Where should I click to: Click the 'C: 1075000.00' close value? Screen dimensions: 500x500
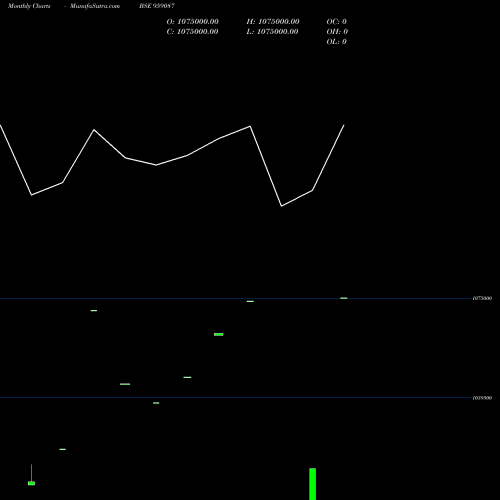pyautogui.click(x=192, y=32)
